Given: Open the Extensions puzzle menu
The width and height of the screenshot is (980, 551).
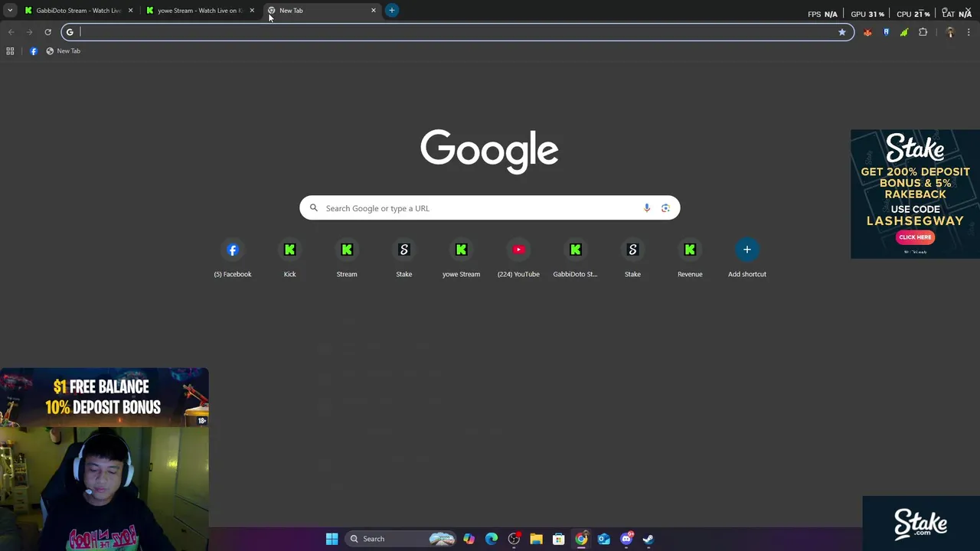Looking at the screenshot, I should 923,32.
